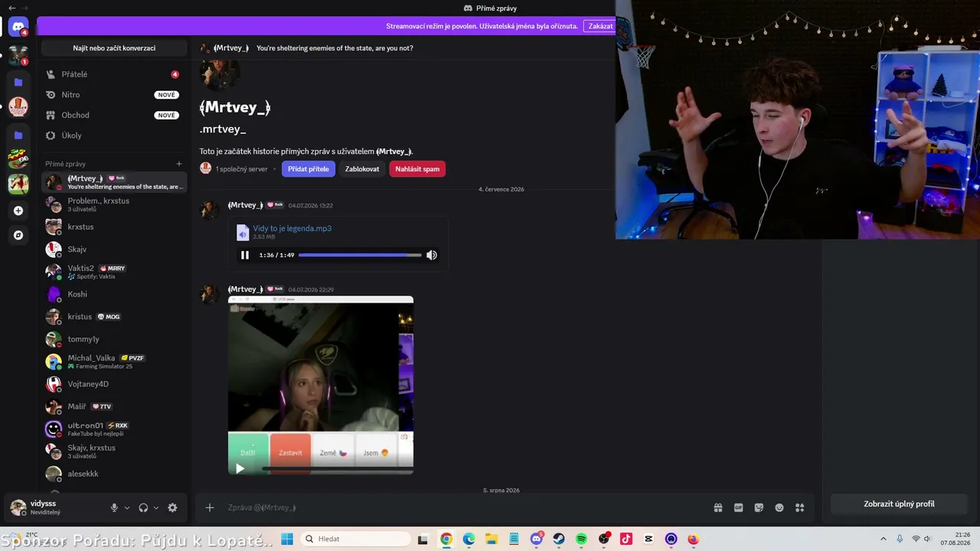
Task: Open Steam from taskbar
Action: [559, 539]
